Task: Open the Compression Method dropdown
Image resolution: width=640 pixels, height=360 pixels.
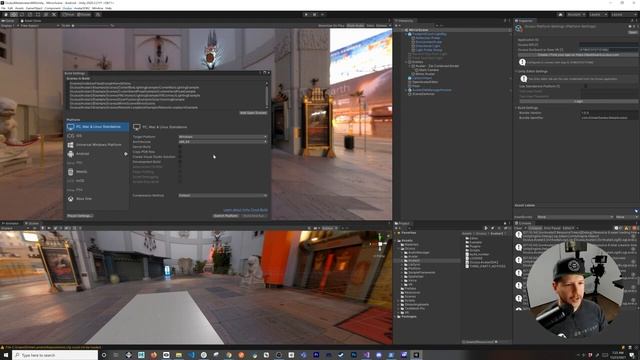Action: pos(223,196)
